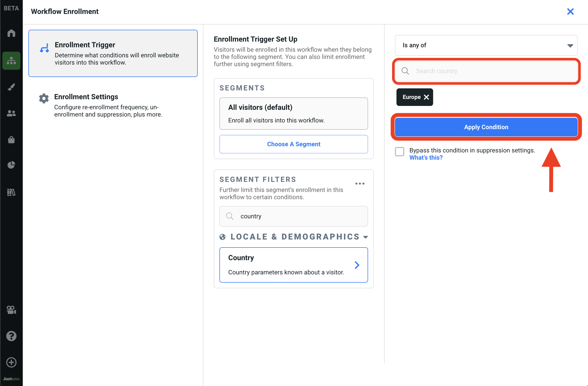Check the bypass suppression settings checkbox

[400, 151]
